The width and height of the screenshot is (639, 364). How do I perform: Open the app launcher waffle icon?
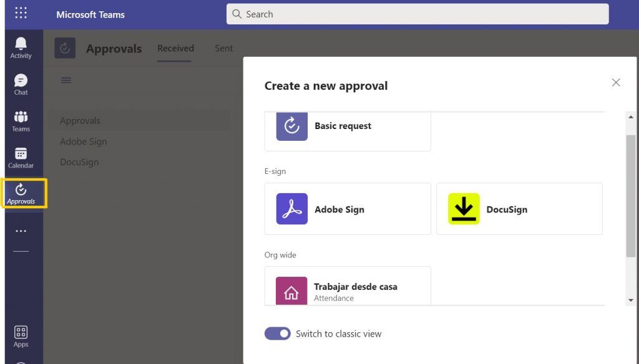[x=21, y=13]
